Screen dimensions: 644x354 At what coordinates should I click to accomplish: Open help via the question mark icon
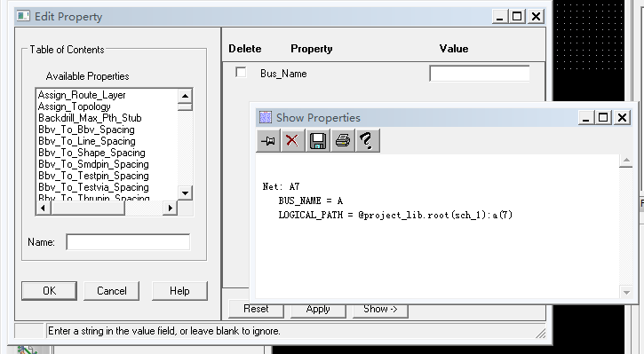367,141
